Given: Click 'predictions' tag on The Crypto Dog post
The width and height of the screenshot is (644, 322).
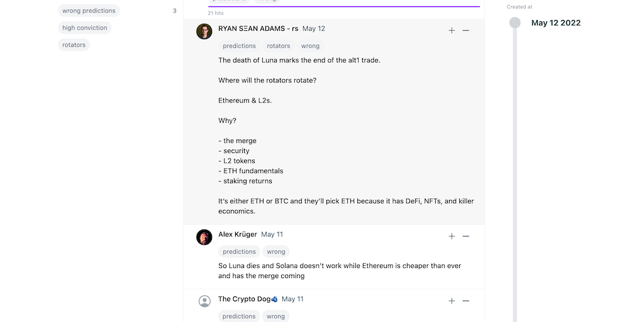Looking at the screenshot, I should coord(239,316).
